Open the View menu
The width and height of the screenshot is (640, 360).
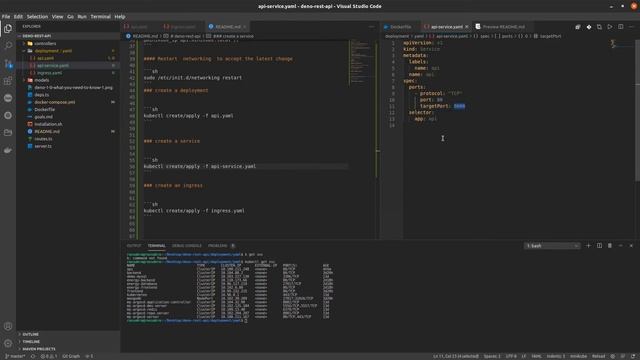(x=57, y=17)
